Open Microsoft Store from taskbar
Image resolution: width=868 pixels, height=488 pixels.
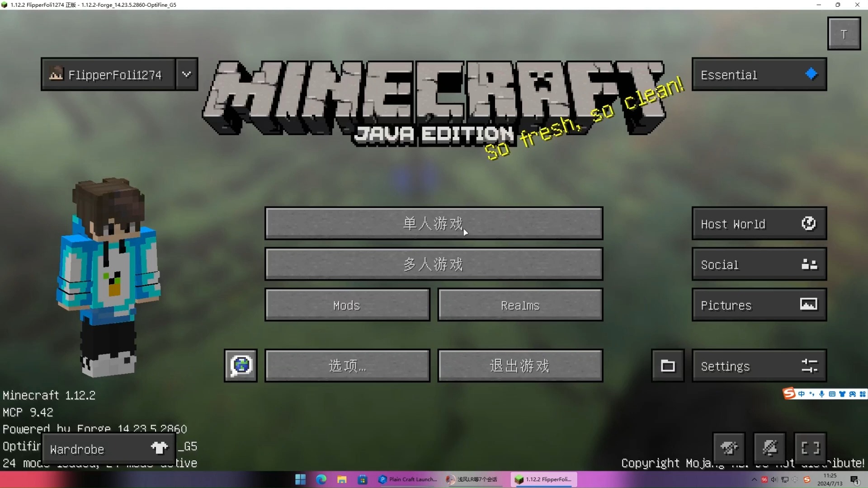click(x=363, y=479)
